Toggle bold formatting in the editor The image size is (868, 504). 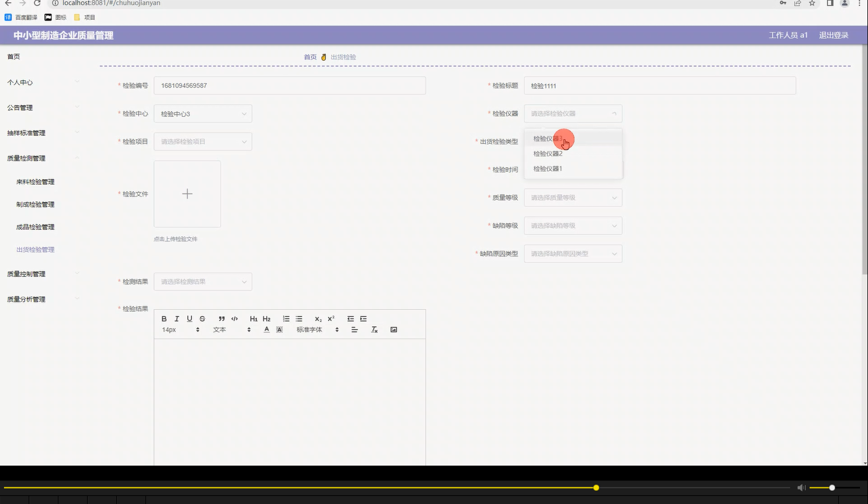point(164,318)
